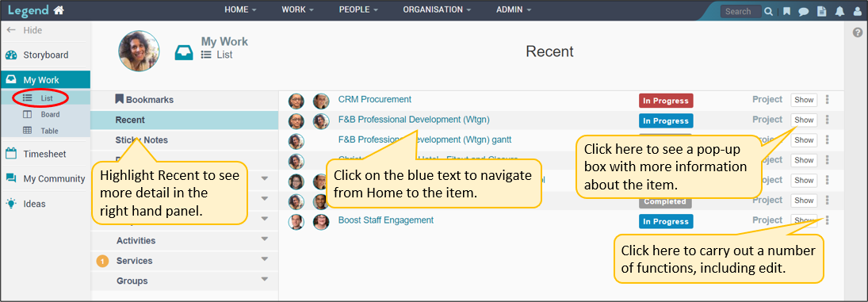Open kebab menu for Boost Staff Engagement
The height and width of the screenshot is (302, 868).
(827, 220)
